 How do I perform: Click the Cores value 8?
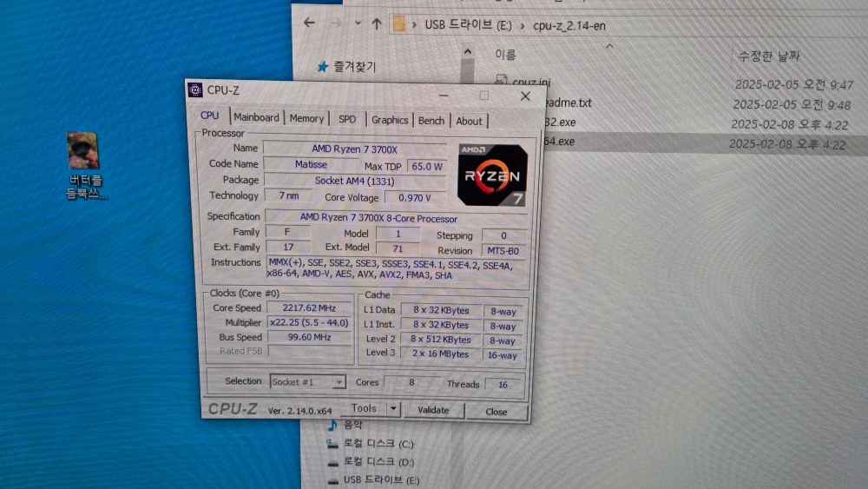tap(411, 382)
